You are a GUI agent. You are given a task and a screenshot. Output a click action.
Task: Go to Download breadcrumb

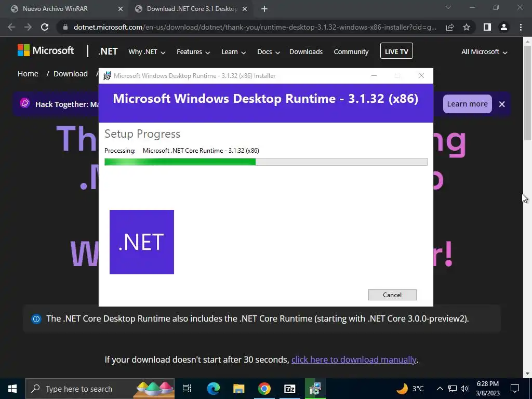(71, 74)
